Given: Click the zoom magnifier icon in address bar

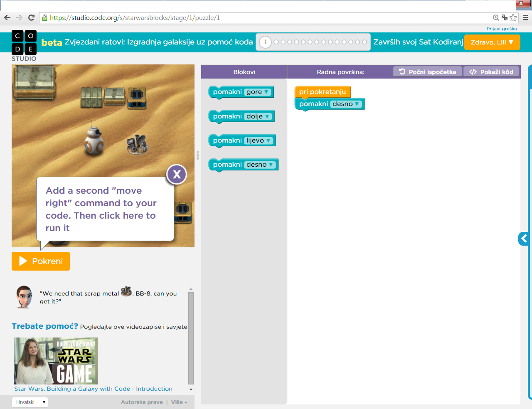Looking at the screenshot, I should click(x=496, y=17).
